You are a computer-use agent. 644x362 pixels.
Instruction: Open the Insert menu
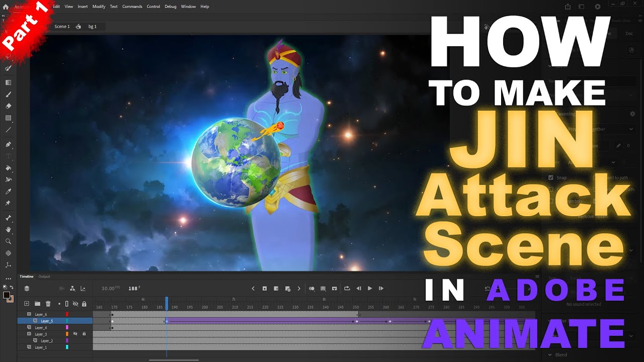point(83,7)
